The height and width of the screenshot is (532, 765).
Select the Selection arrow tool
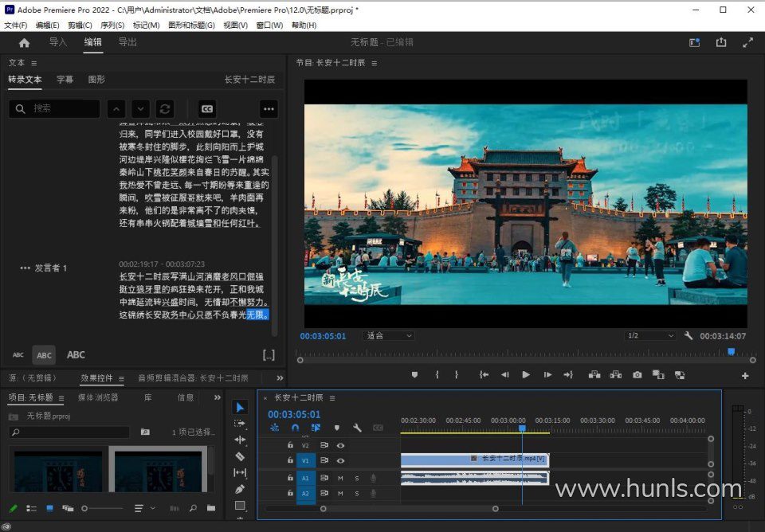240,407
